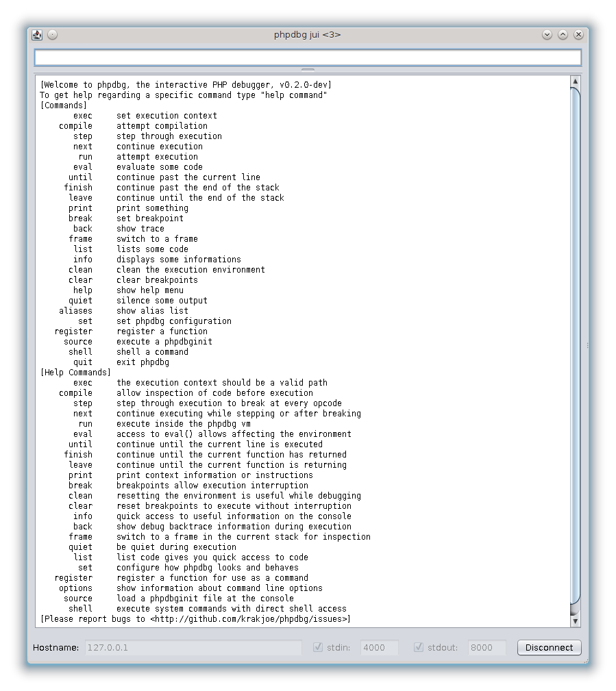Close the phpdbg jui window
The width and height of the screenshot is (616, 691).
[578, 35]
